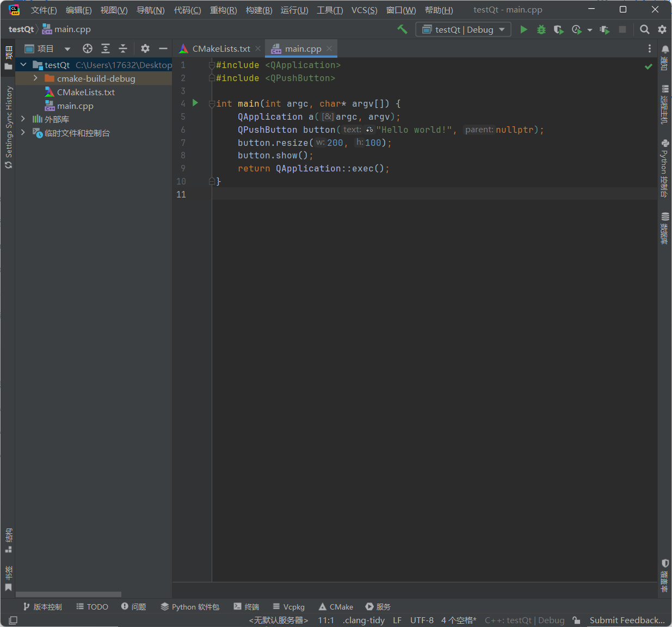Select main.cpp in project tree
Image resolution: width=672 pixels, height=627 pixels.
75,106
